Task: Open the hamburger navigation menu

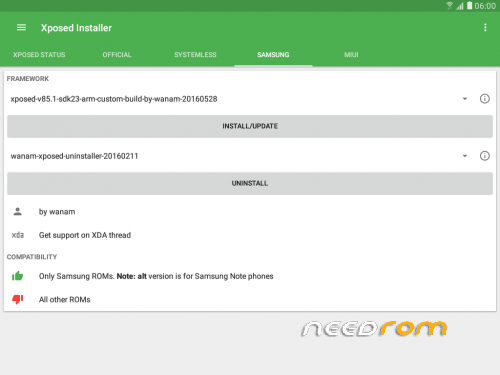Action: 21,28
